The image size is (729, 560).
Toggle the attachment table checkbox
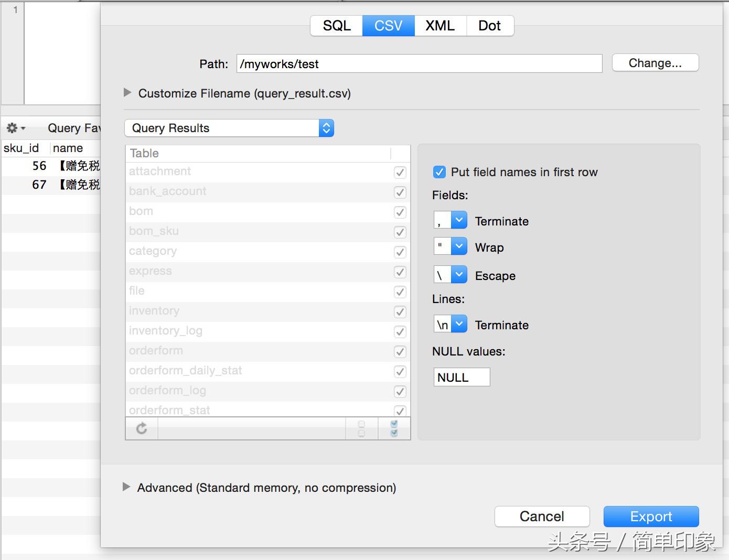[400, 172]
